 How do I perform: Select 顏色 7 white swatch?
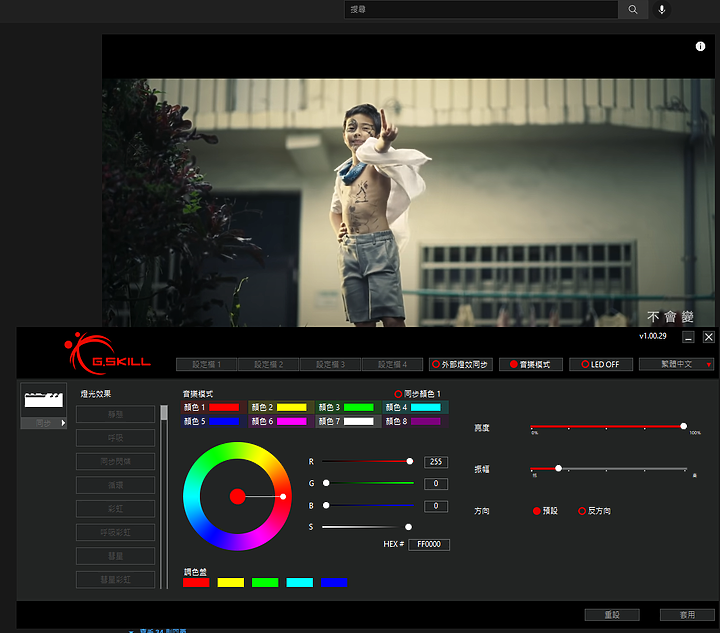[x=359, y=421]
